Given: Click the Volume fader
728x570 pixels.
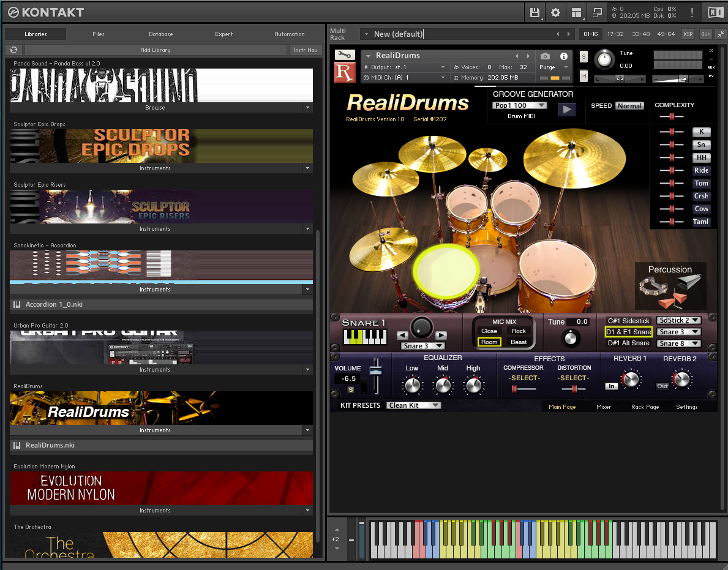Looking at the screenshot, I should pyautogui.click(x=375, y=370).
